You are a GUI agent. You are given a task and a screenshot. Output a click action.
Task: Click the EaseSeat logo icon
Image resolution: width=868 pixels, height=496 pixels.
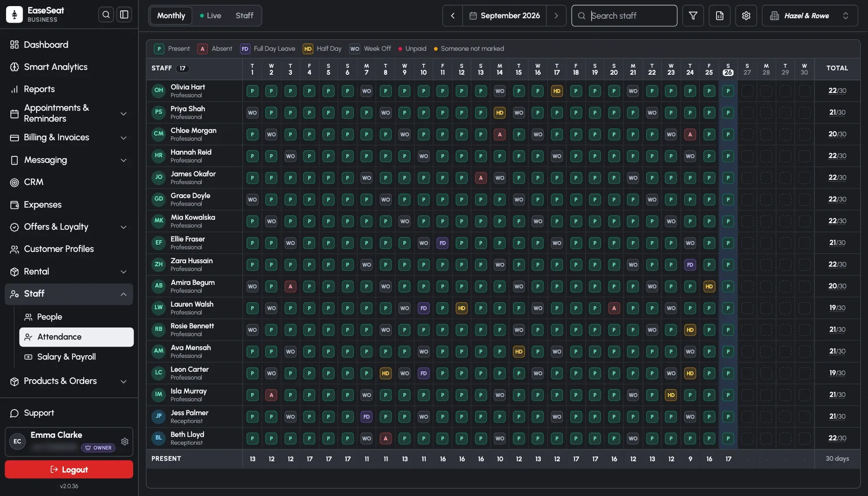[14, 14]
